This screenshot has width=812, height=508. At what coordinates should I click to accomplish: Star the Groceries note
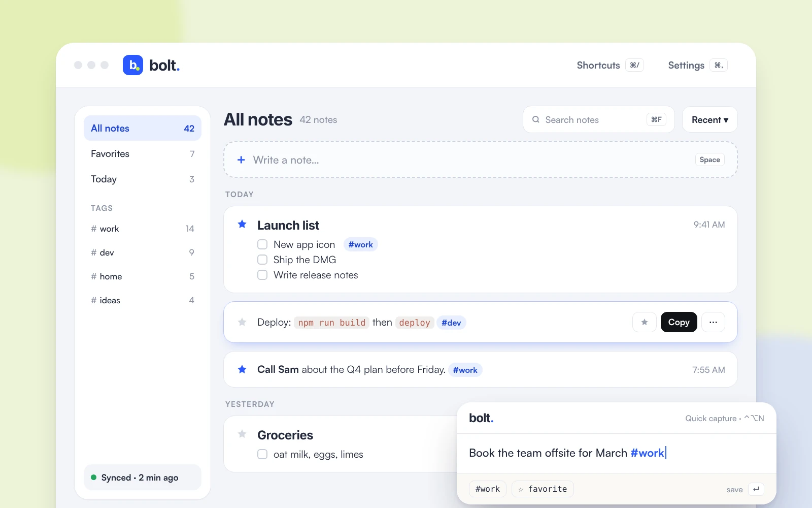click(242, 434)
